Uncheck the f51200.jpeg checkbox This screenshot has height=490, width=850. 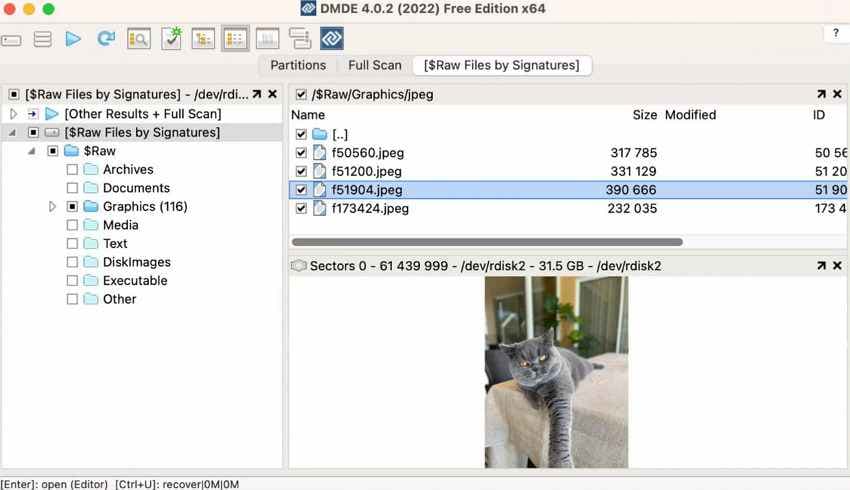(301, 171)
